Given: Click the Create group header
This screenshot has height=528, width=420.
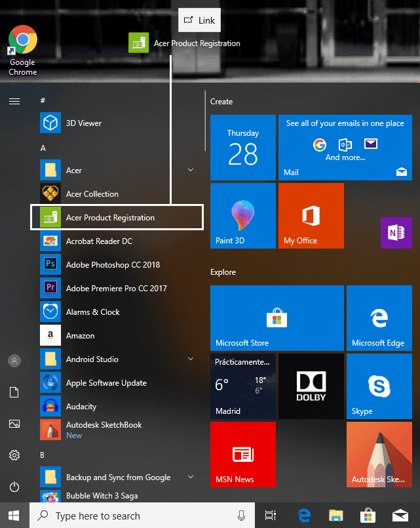Looking at the screenshot, I should click(221, 102).
